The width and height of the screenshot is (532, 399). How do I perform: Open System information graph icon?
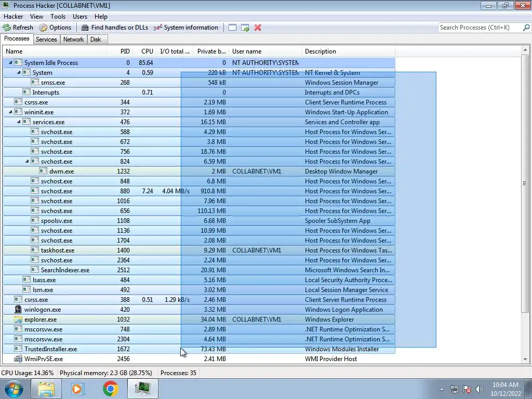(158, 28)
